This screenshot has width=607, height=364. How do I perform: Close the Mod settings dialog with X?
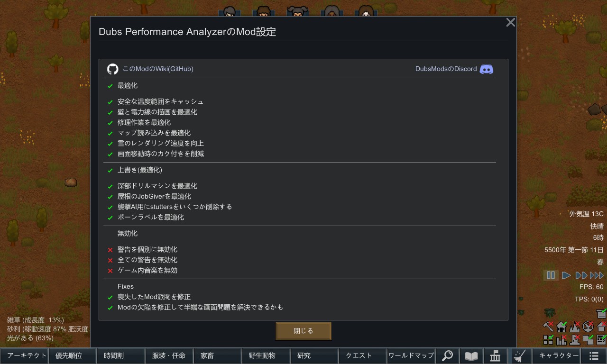pyautogui.click(x=511, y=22)
